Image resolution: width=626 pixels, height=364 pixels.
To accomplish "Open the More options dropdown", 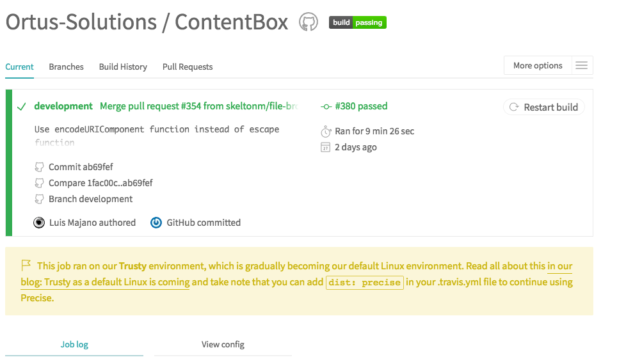I will 538,66.
